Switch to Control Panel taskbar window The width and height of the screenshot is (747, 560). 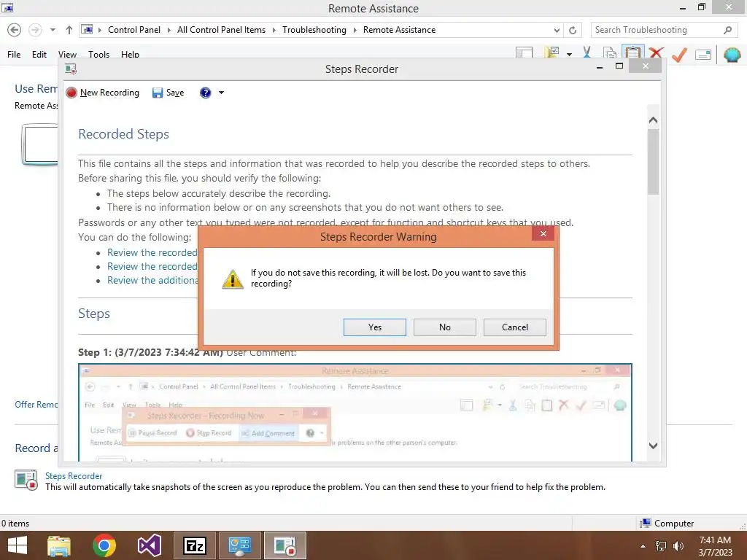pos(239,545)
